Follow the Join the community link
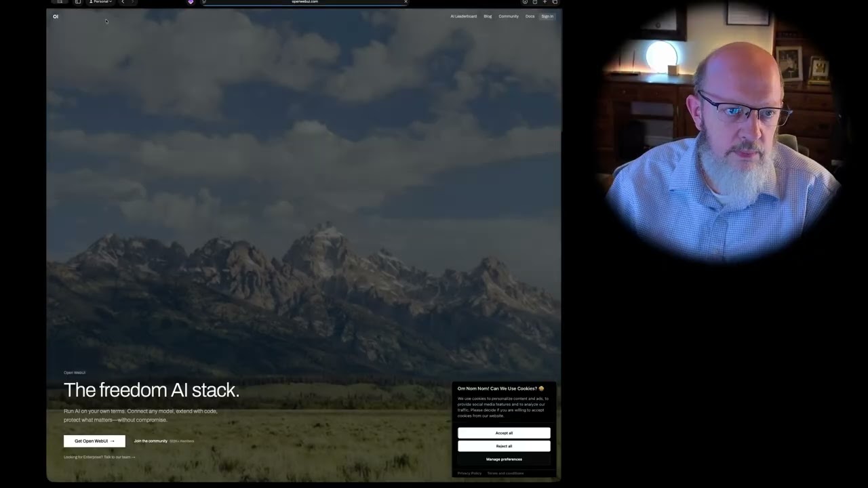Viewport: 868px width, 488px height. point(151,441)
